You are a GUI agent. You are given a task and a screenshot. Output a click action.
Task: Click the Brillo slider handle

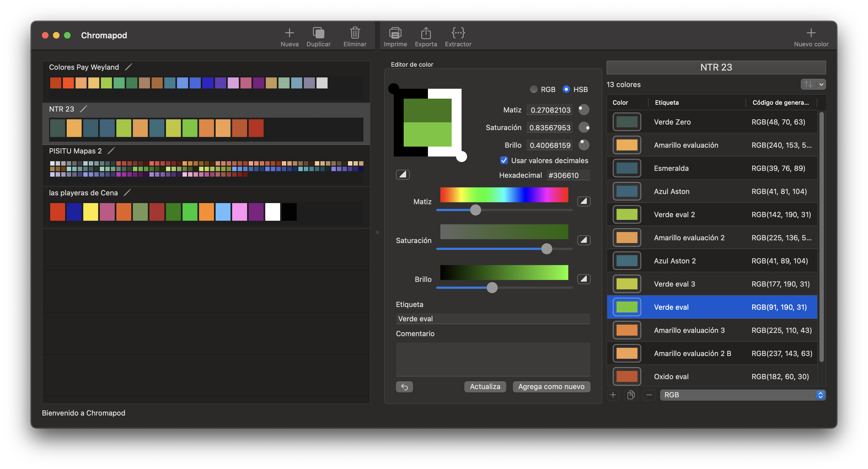click(x=492, y=287)
